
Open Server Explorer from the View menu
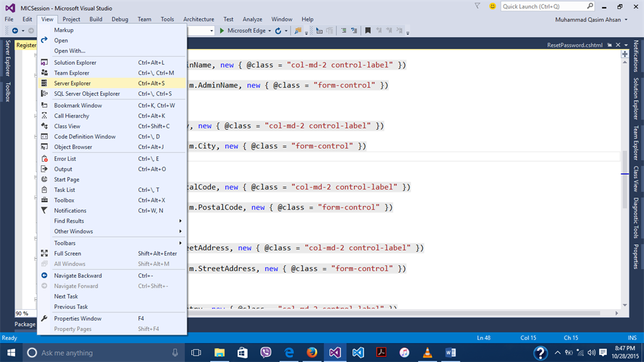point(72,83)
